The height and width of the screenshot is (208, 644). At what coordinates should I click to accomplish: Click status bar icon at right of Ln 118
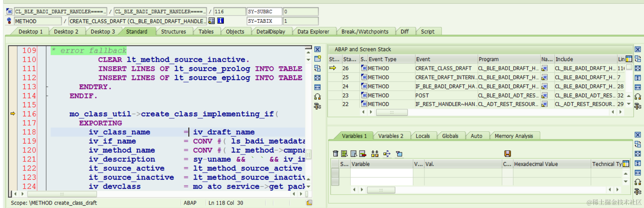coord(309,203)
